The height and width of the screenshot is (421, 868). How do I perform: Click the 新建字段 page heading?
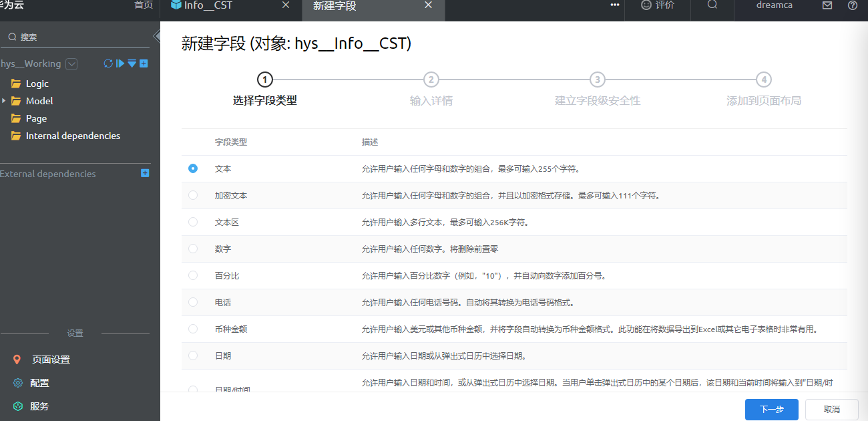point(296,44)
